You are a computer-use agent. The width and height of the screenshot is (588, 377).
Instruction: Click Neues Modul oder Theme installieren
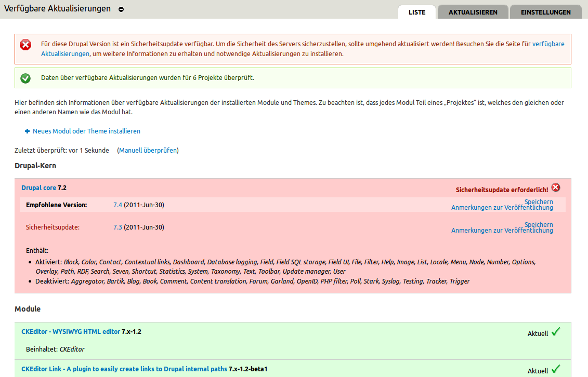coord(86,131)
